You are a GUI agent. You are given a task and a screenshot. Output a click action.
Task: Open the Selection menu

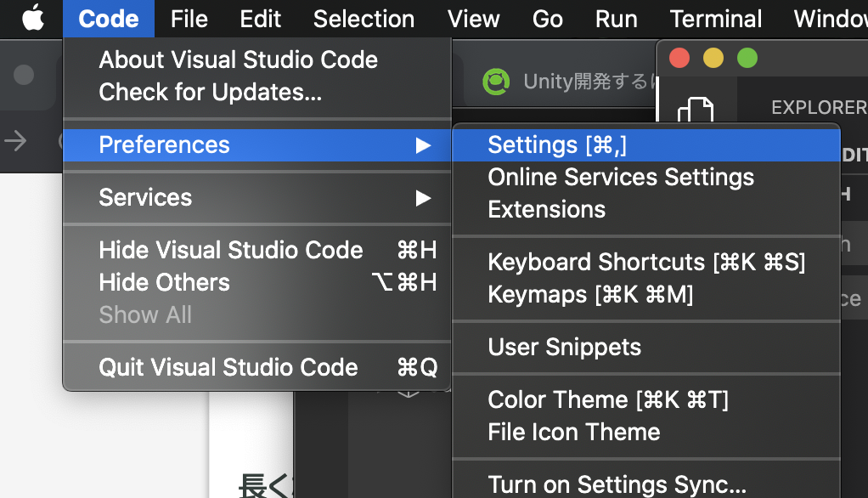364,19
